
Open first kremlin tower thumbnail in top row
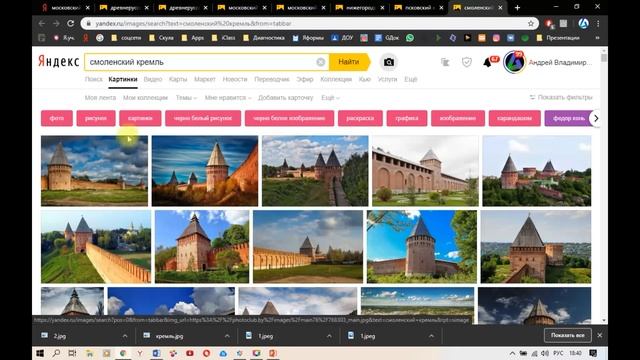tap(94, 171)
